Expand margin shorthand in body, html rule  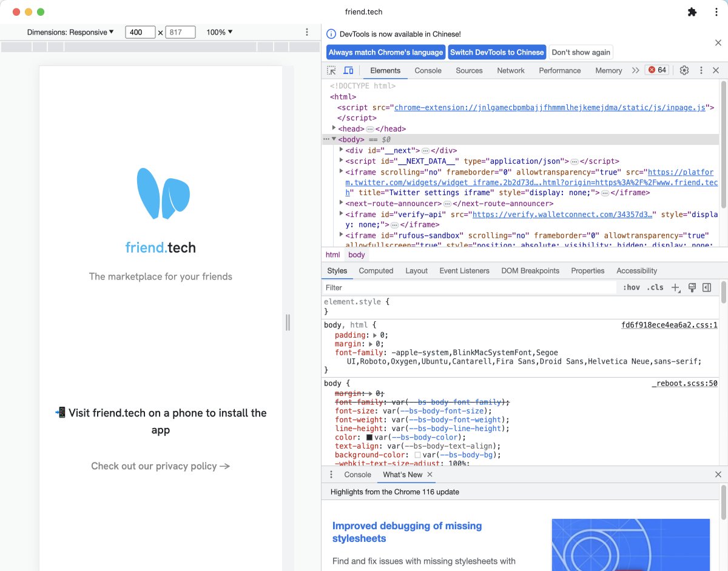point(369,344)
